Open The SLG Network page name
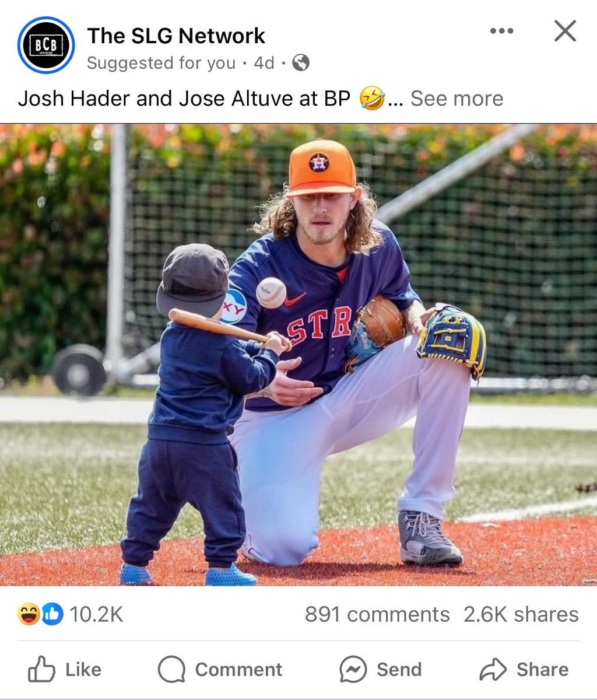 tap(176, 36)
